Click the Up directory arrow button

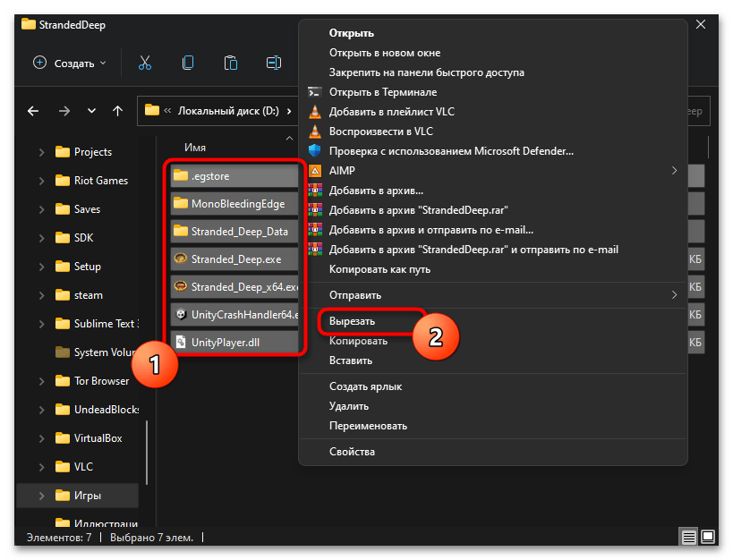(x=117, y=111)
